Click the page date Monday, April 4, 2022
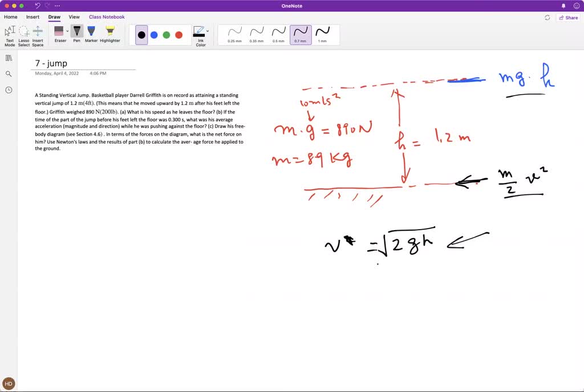Viewport: 584px width, 392px height. click(56, 73)
